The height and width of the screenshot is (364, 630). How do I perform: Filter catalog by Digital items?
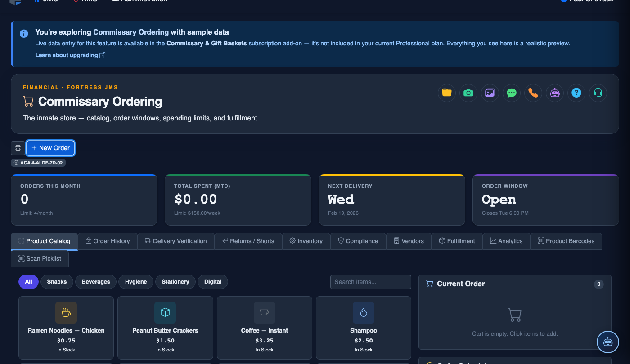click(213, 282)
